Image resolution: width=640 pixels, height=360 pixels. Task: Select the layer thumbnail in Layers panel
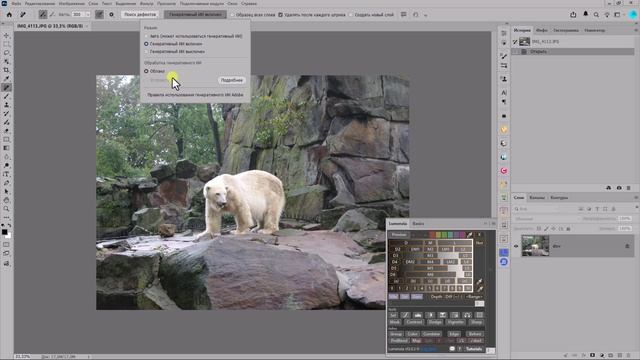click(x=535, y=246)
